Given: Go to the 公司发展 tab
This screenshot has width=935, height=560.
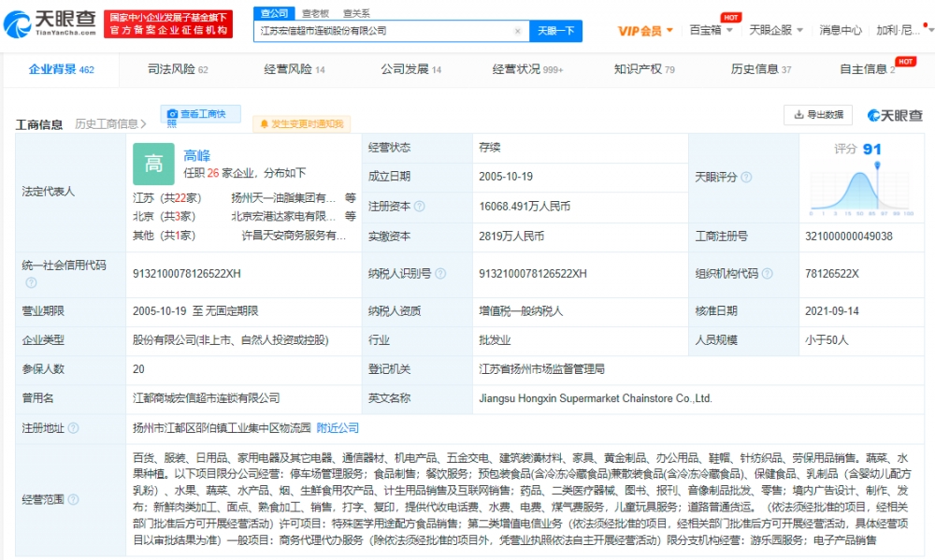Looking at the screenshot, I should (x=410, y=70).
